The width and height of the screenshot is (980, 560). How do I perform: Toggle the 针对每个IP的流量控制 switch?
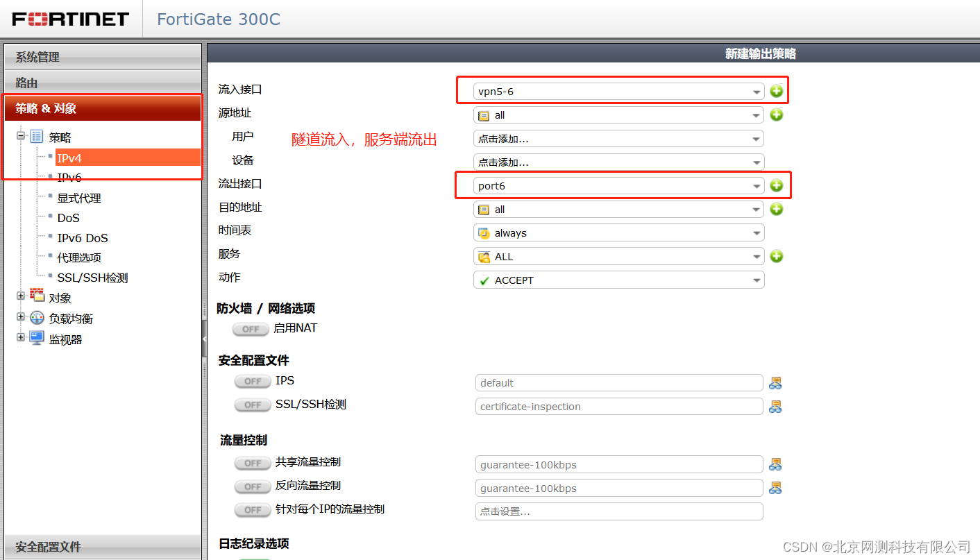pyautogui.click(x=253, y=510)
